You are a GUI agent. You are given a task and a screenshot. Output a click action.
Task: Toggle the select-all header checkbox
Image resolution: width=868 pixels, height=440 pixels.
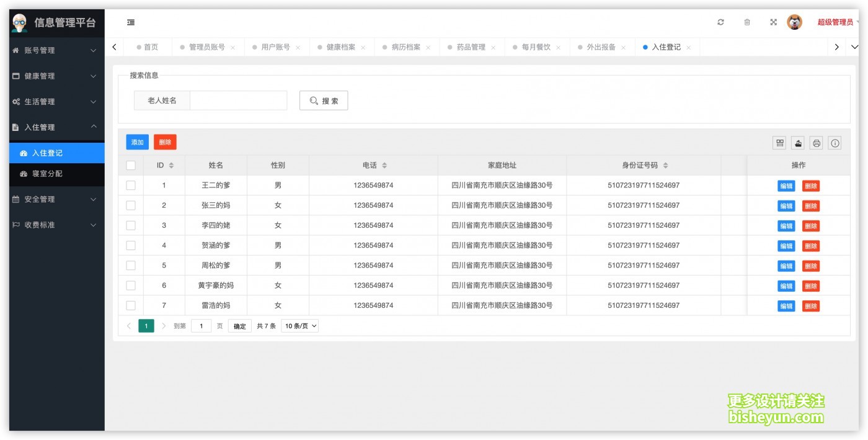click(131, 165)
